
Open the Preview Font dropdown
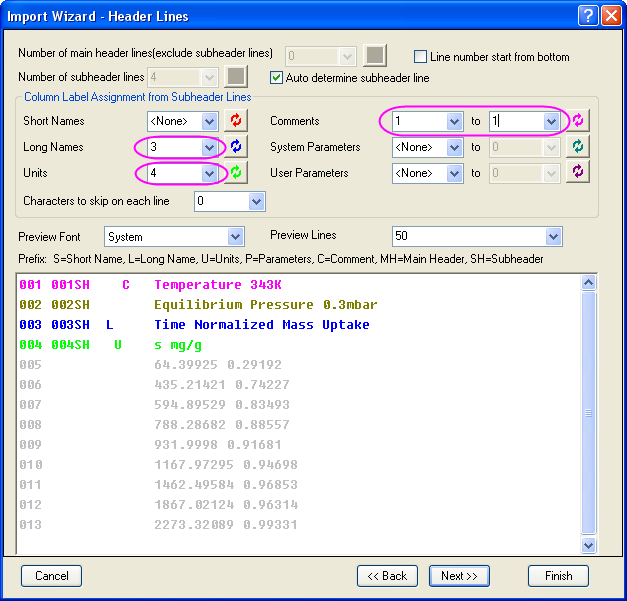coord(235,237)
